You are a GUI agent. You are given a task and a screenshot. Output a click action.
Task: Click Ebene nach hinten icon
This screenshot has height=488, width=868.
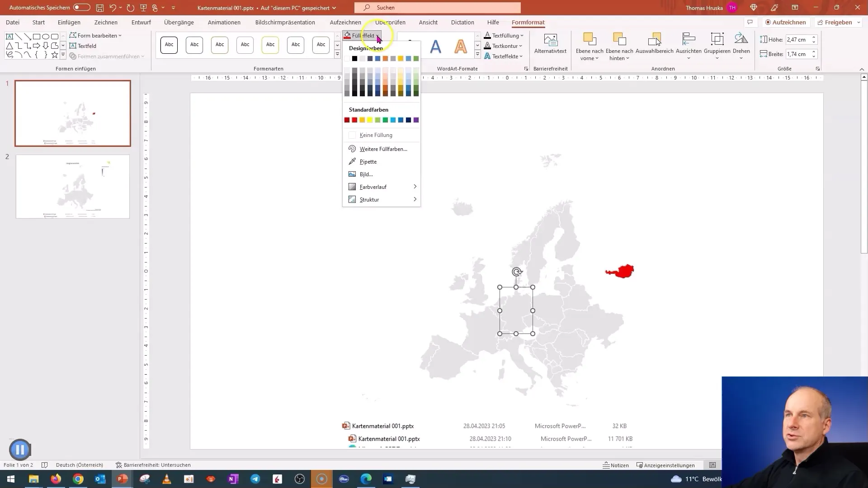619,40
